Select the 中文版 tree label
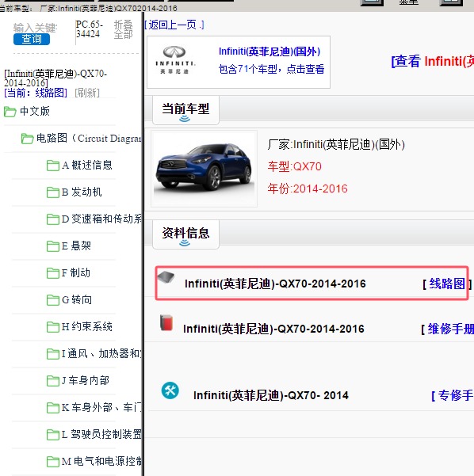Screen dimensions: 474x476 (35, 112)
